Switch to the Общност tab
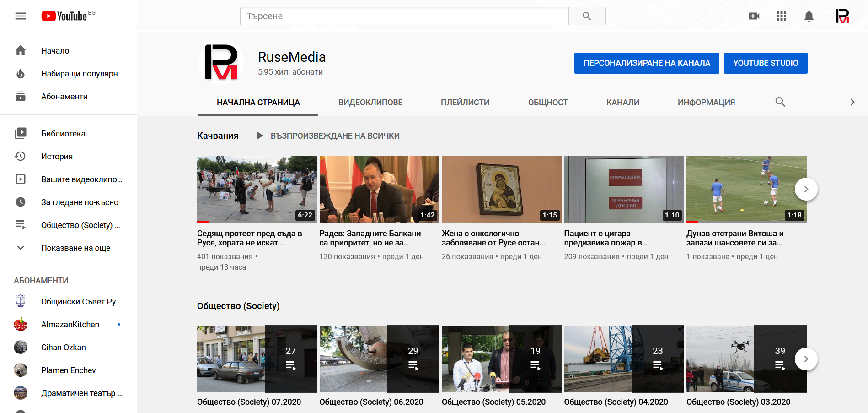Viewport: 868px width, 413px height. click(x=548, y=103)
